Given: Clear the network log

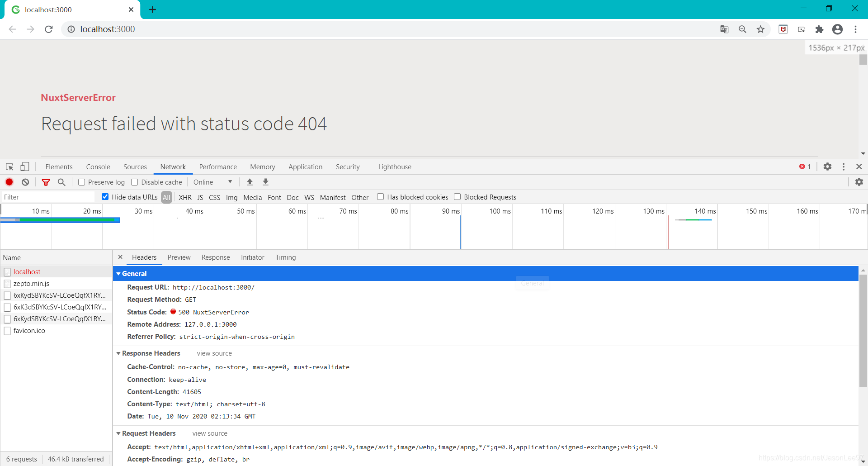Looking at the screenshot, I should click(x=25, y=182).
